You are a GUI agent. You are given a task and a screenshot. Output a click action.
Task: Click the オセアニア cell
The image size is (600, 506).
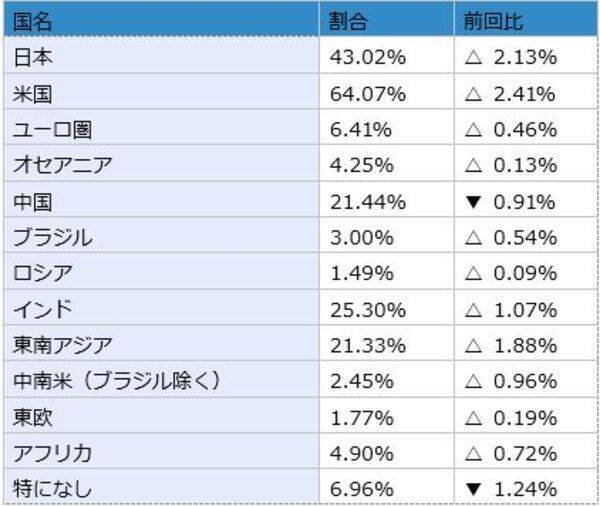tap(62, 165)
